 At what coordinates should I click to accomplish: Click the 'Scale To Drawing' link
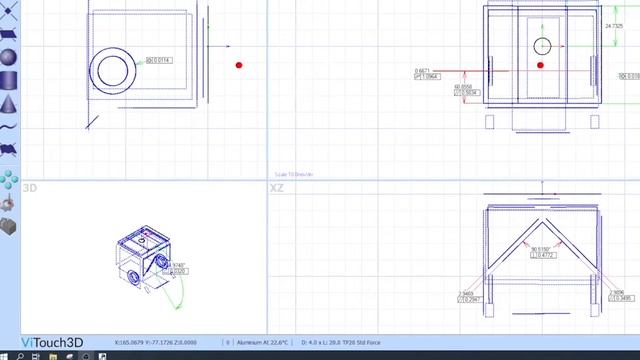(294, 174)
